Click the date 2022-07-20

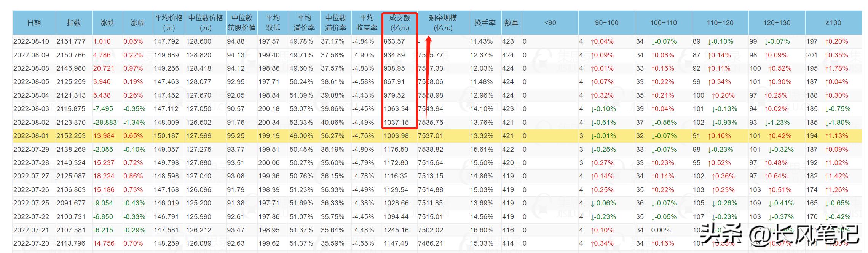tap(31, 243)
